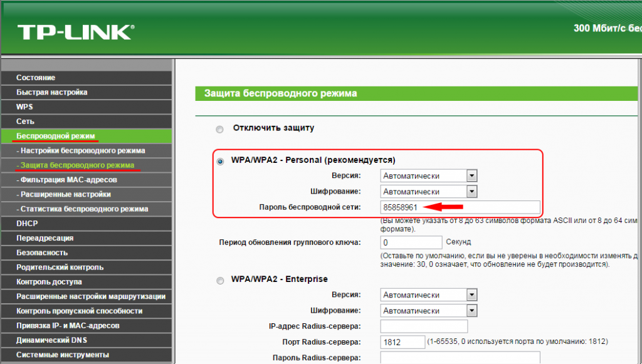Viewport: 642px width, 364px height.
Task: Select the Отключить защиту radio button
Action: (220, 129)
